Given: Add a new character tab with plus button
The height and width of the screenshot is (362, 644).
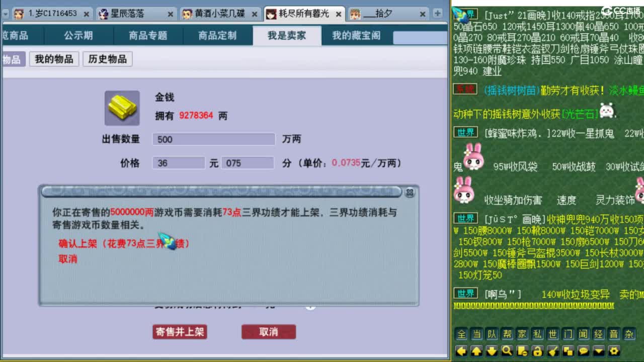Looking at the screenshot, I should (437, 14).
